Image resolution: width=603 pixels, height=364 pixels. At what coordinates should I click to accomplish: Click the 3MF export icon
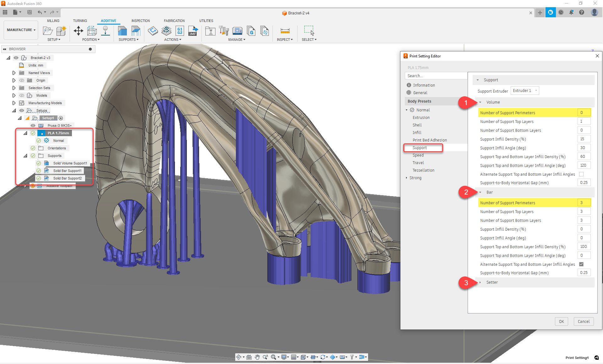pos(193,31)
